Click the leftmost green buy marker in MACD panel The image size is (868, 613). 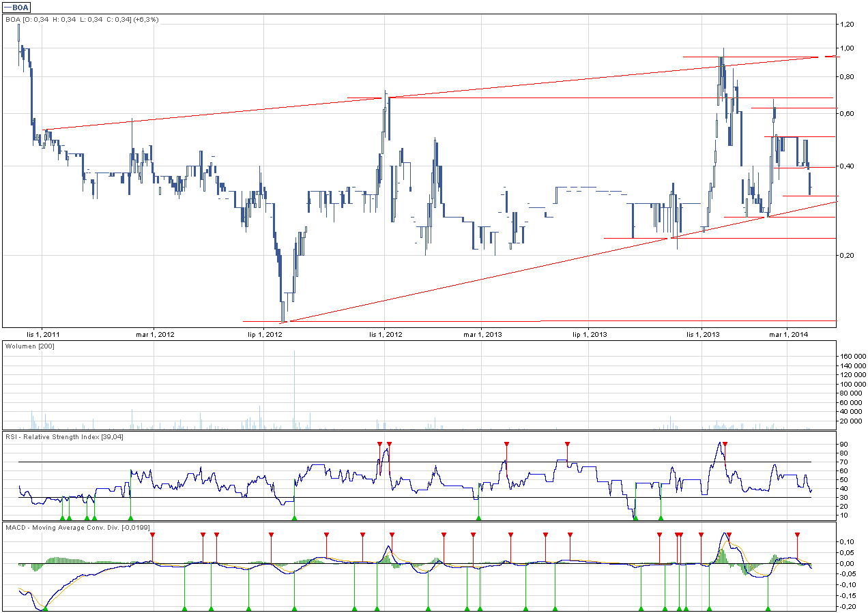[x=45, y=608]
